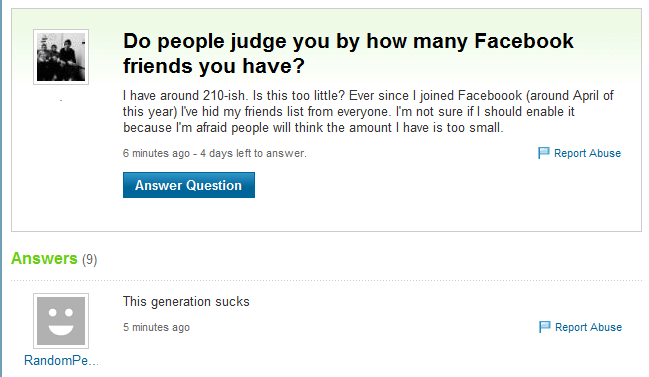This screenshot has width=649, height=377.
Task: Click the flag icon beside the question's Report Abuse
Action: [x=543, y=153]
